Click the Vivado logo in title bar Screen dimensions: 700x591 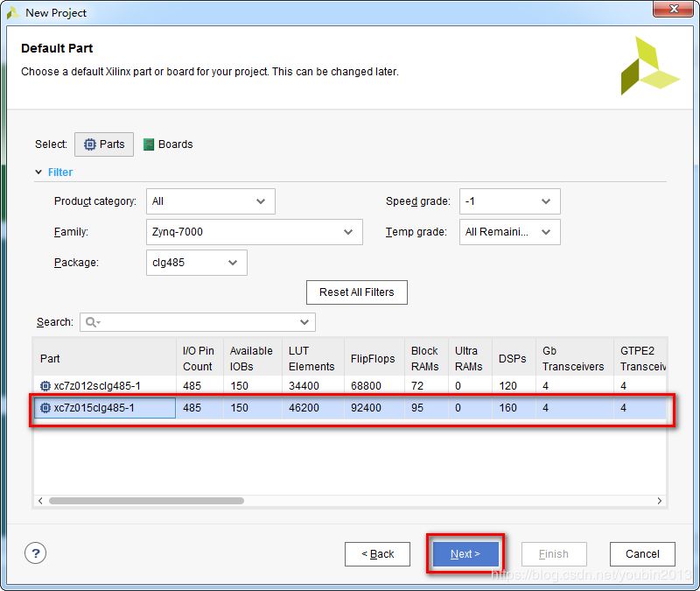coord(13,13)
